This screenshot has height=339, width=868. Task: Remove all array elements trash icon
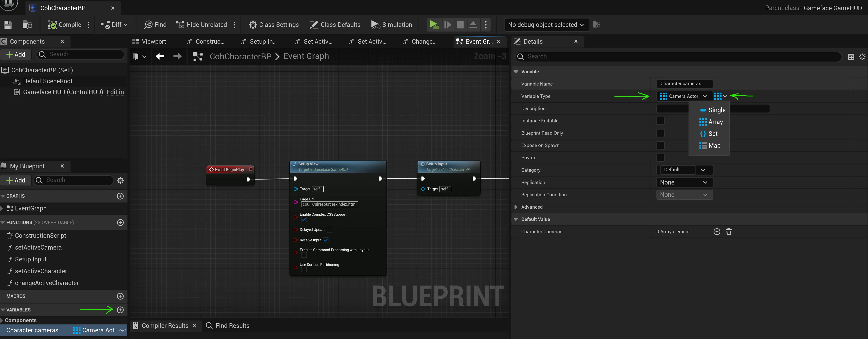[729, 232]
